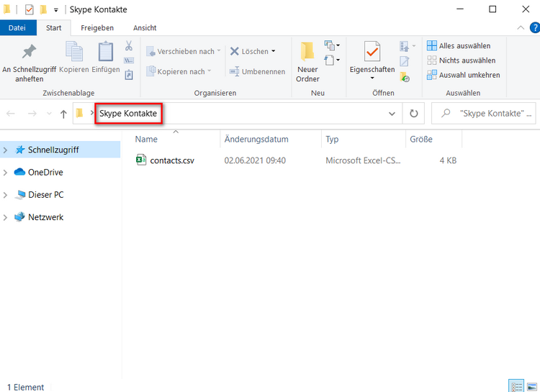The width and height of the screenshot is (540, 392).
Task: Expand the Netzwerk tree node
Action: 5,217
